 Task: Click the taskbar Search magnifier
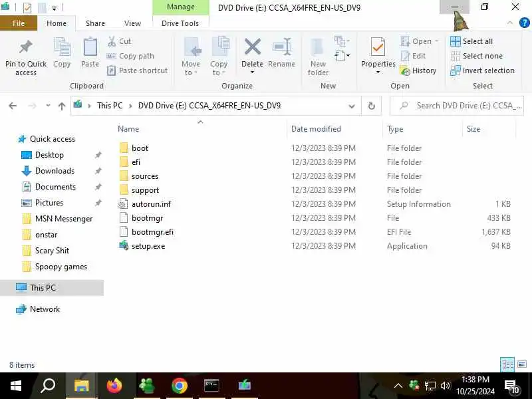click(48, 386)
